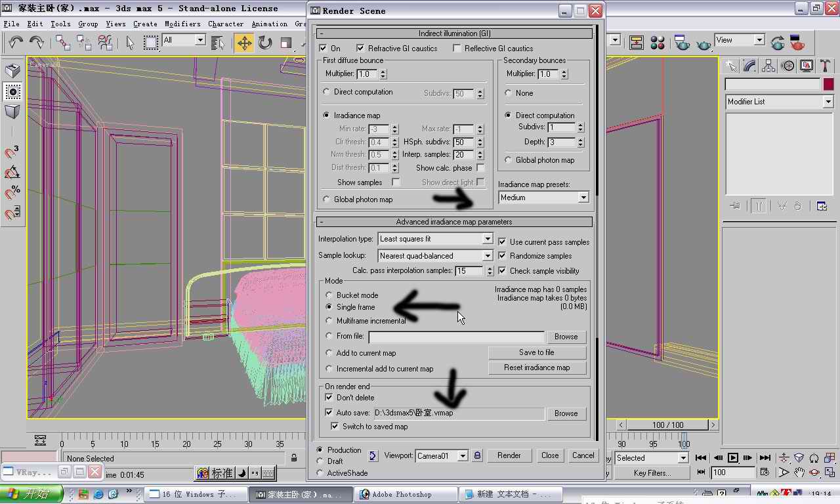
Task: Select the Unlink Selection tool
Action: [84, 43]
